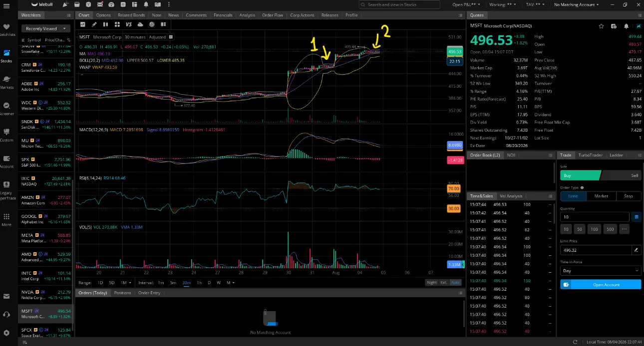
Task: Open the Account sidebar section
Action: tap(6, 161)
